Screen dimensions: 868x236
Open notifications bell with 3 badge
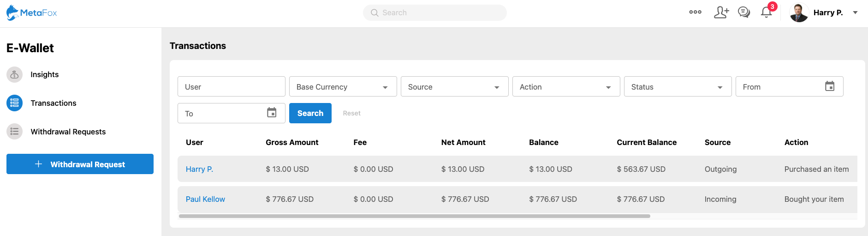click(x=767, y=12)
